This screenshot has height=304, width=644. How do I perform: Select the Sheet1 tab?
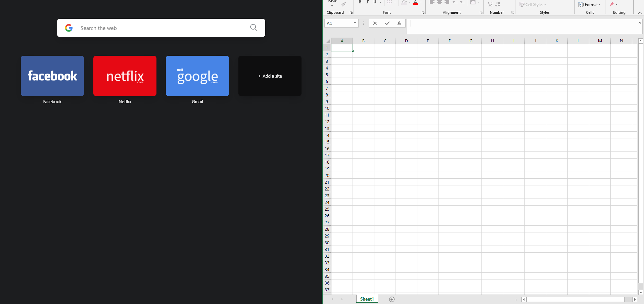pyautogui.click(x=367, y=299)
